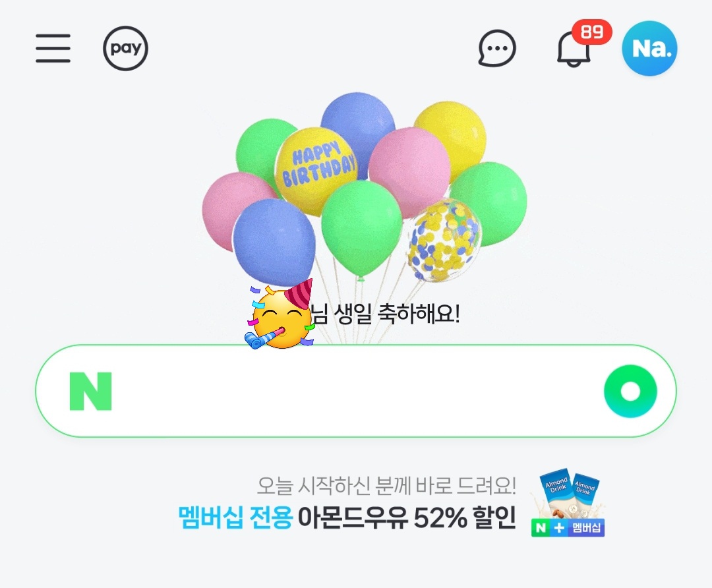This screenshot has width=712, height=588.
Task: Open Naver Pay icon
Action: click(125, 48)
